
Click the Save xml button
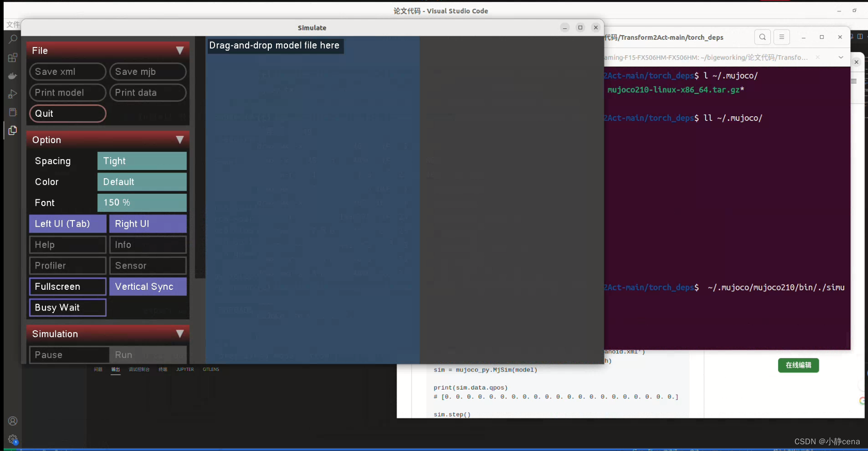pyautogui.click(x=68, y=72)
